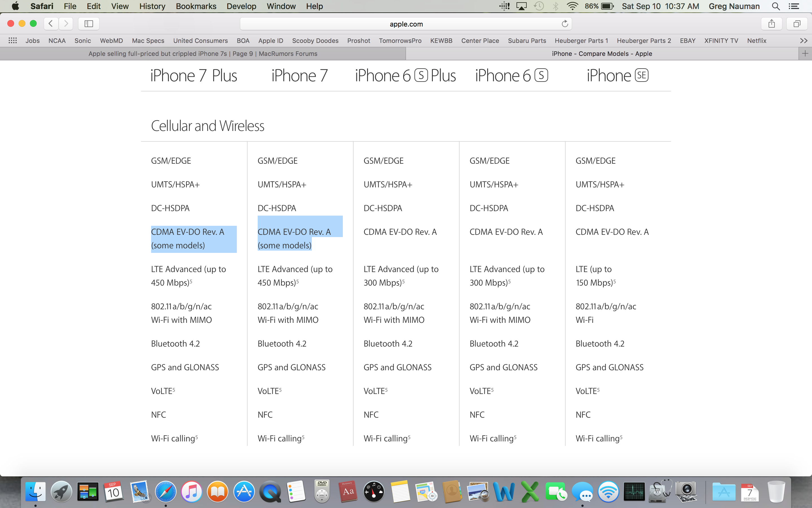Image resolution: width=812 pixels, height=508 pixels.
Task: Toggle the Safari sidebar button
Action: click(89, 23)
